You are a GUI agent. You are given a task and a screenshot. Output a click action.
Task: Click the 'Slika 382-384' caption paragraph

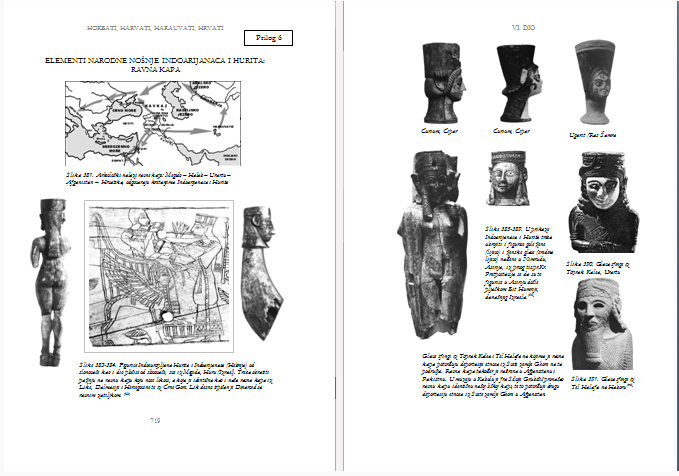[x=175, y=380]
